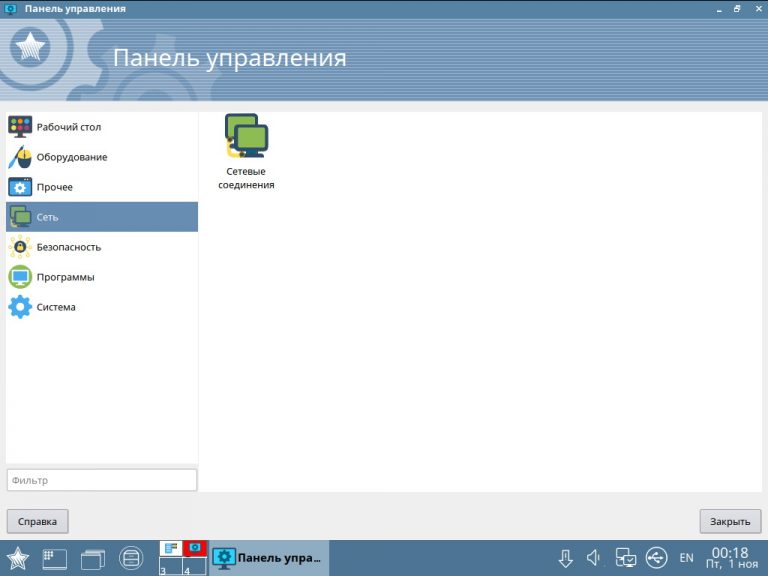Open the network connection tray icon
The width and height of the screenshot is (768, 576).
[x=625, y=557]
